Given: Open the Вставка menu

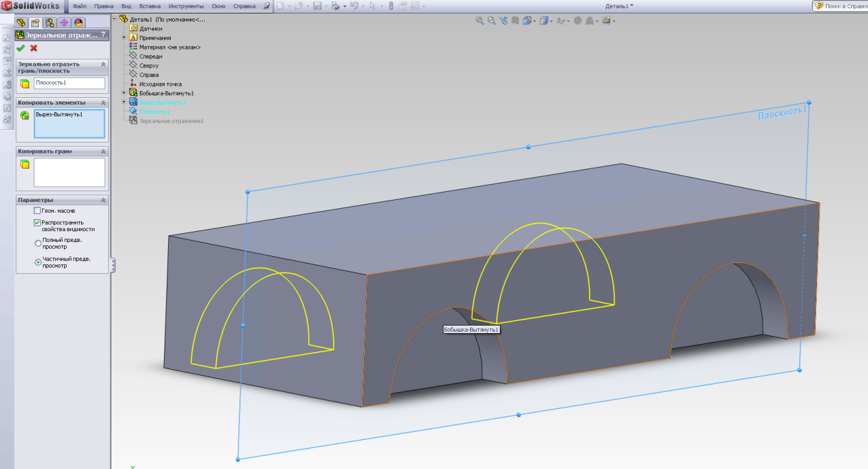Looking at the screenshot, I should tap(150, 6).
